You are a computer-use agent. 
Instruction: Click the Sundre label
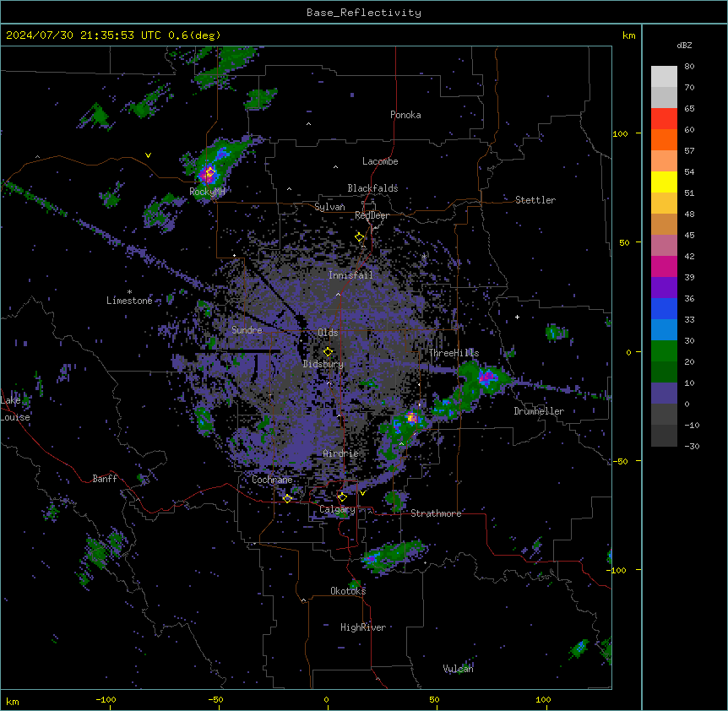point(247,330)
